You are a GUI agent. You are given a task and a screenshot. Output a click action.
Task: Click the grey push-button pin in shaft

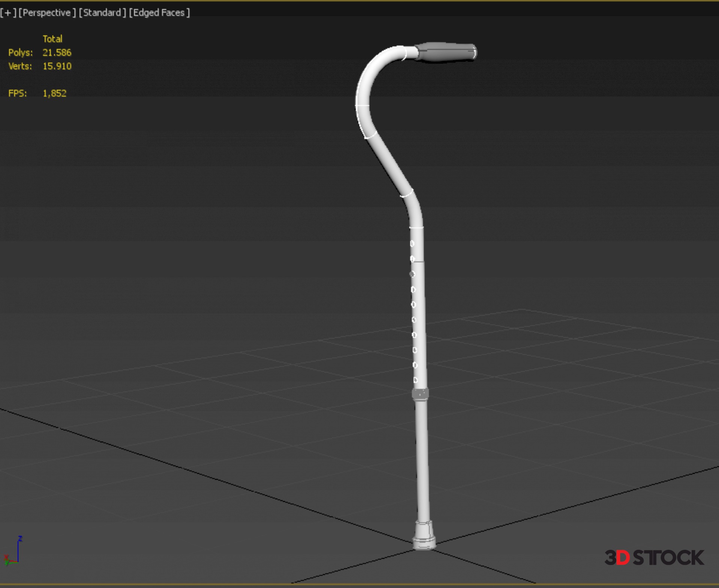point(412,274)
